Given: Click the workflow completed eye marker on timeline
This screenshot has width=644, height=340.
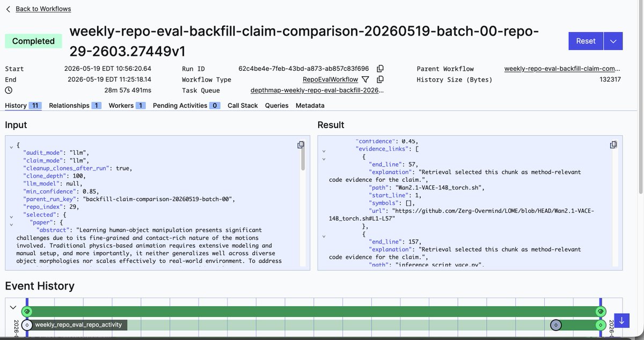Looking at the screenshot, I should point(601,312).
